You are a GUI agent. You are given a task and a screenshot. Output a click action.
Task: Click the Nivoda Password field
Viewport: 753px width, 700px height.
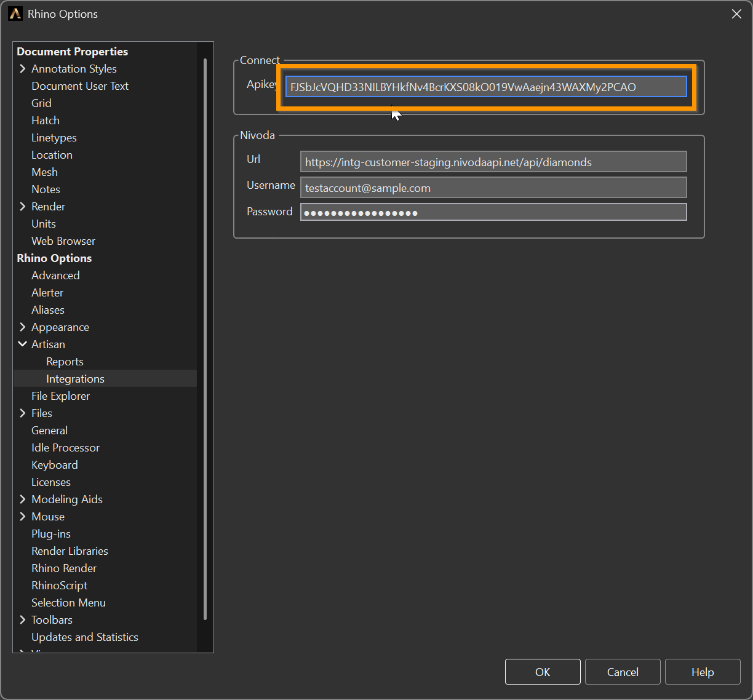click(x=493, y=212)
